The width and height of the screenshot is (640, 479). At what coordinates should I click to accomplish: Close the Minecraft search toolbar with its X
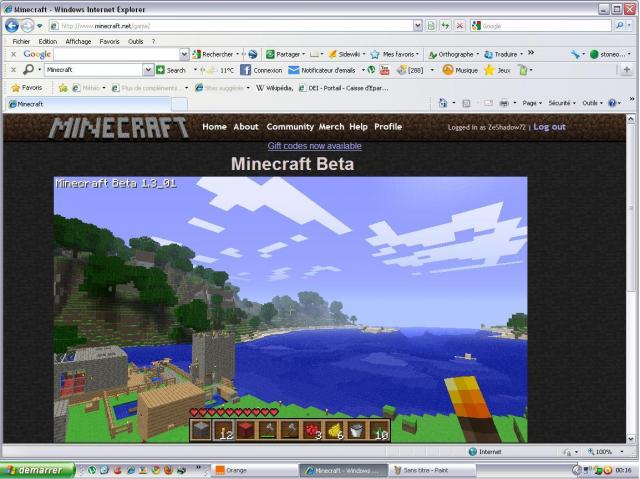(13, 70)
